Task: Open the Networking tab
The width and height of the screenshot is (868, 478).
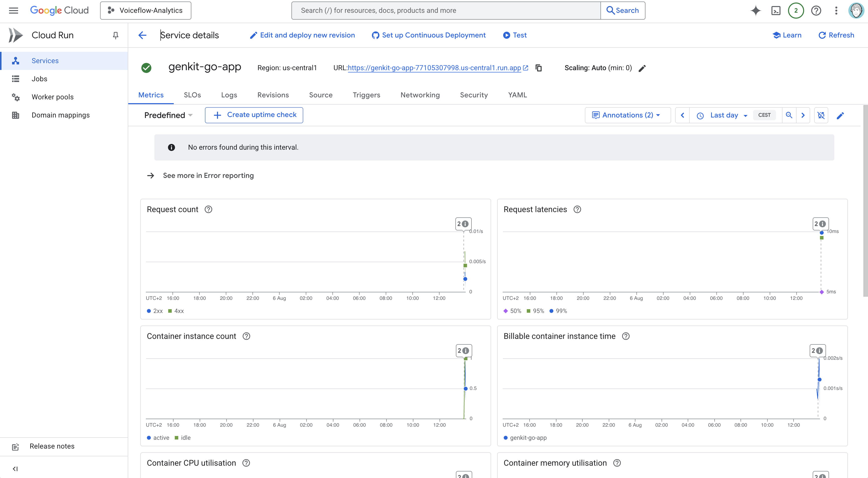Action: pyautogui.click(x=420, y=95)
